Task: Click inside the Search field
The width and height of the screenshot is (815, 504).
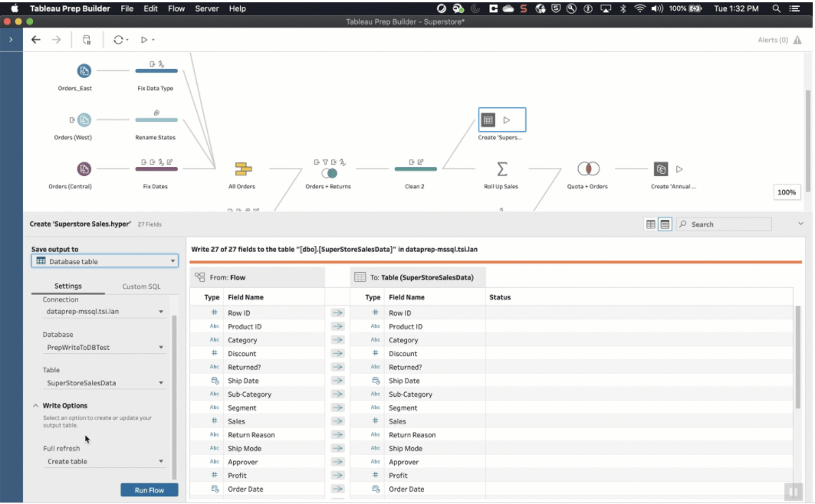Action: point(725,224)
